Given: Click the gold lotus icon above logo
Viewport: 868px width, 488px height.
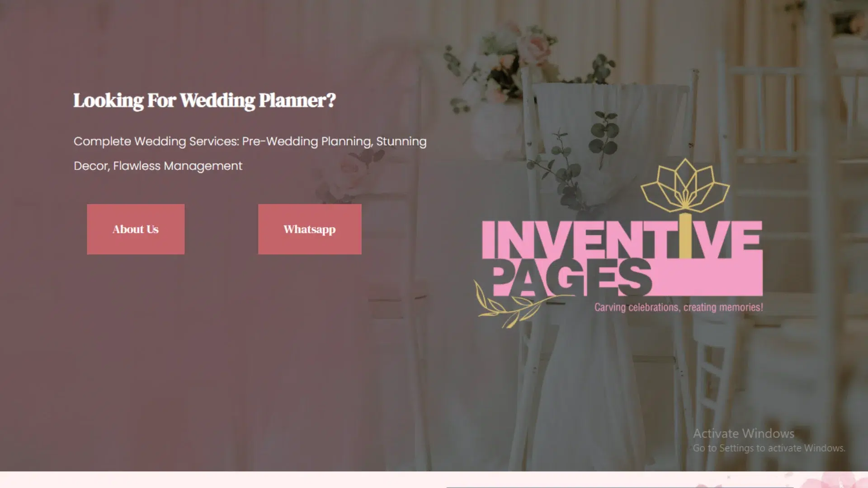Looking at the screenshot, I should tap(685, 185).
